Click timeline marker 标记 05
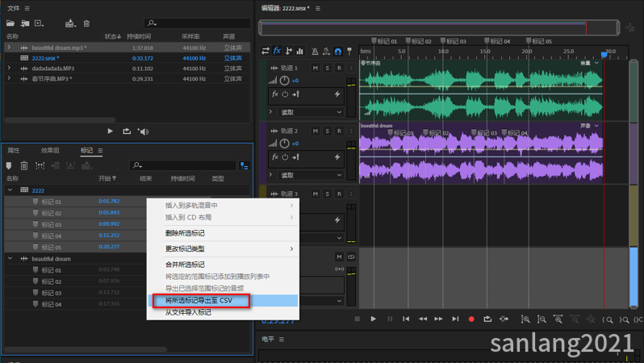The image size is (644, 363). pos(539,41)
